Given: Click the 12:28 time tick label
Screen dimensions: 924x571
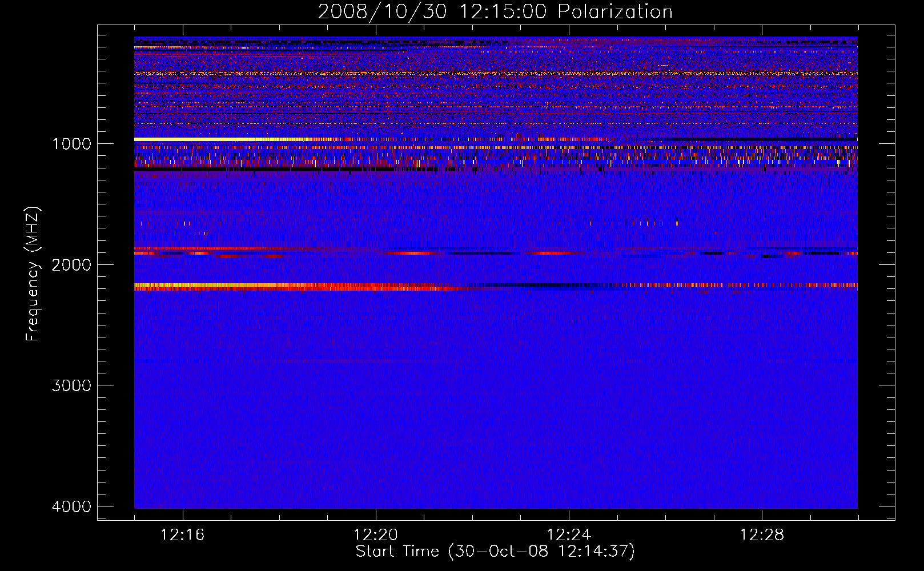Looking at the screenshot, I should [x=762, y=535].
